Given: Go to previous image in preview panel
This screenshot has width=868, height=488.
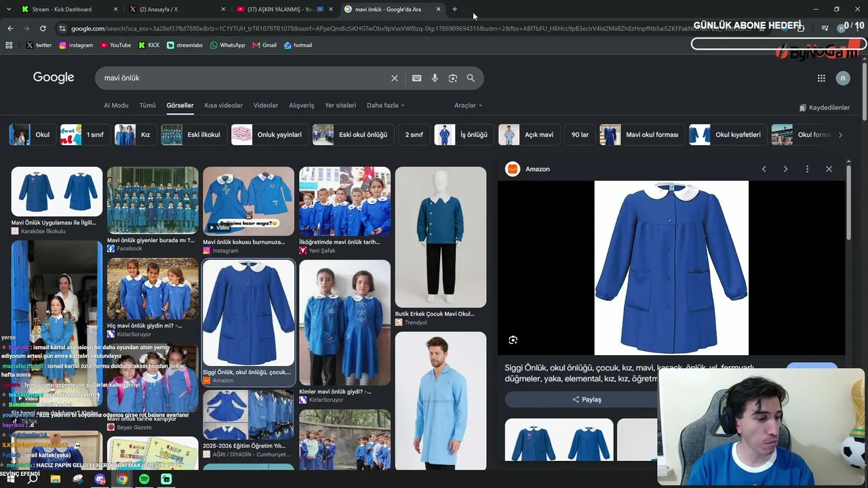Looking at the screenshot, I should click(764, 169).
